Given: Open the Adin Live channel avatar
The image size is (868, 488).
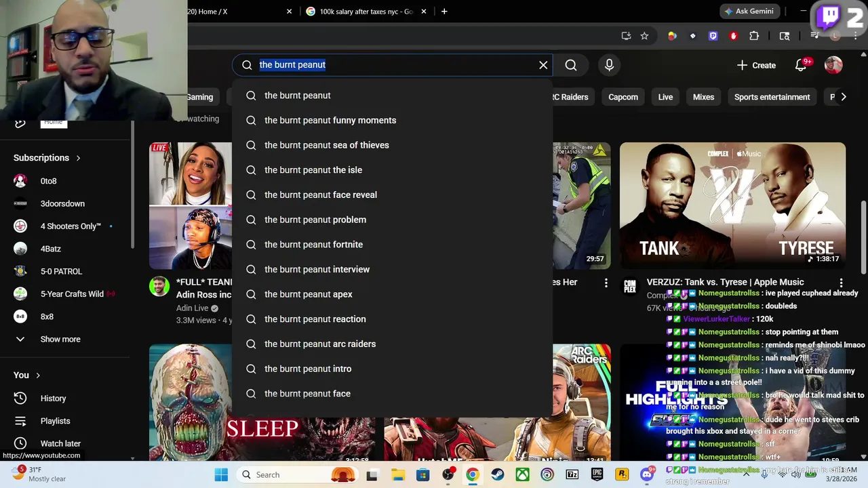Looking at the screenshot, I should point(159,286).
